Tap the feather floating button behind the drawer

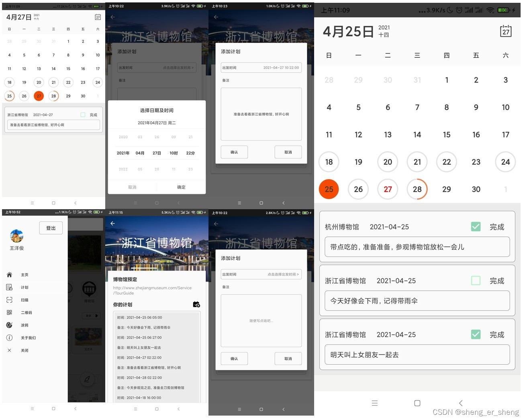[87, 379]
